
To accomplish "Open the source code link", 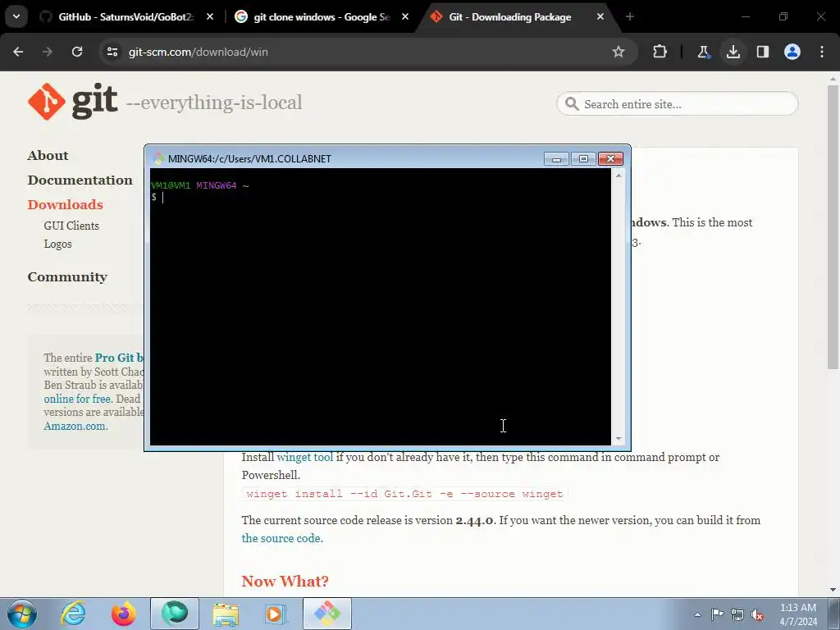I will click(x=281, y=538).
